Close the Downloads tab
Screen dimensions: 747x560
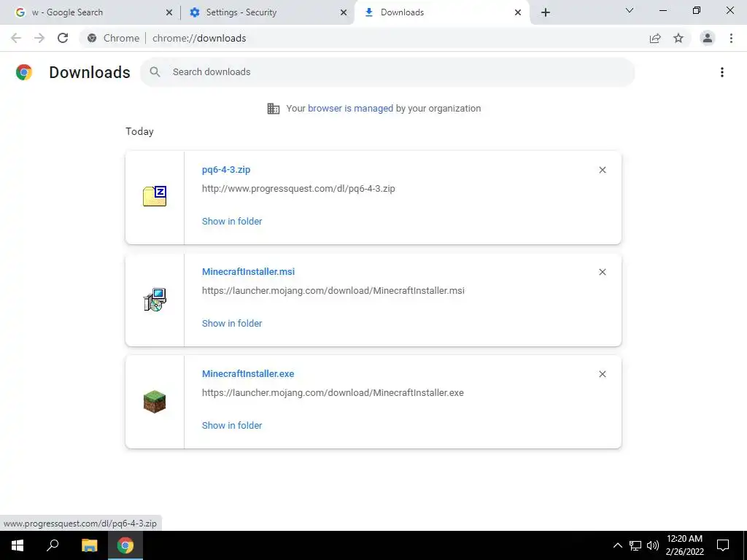(518, 12)
